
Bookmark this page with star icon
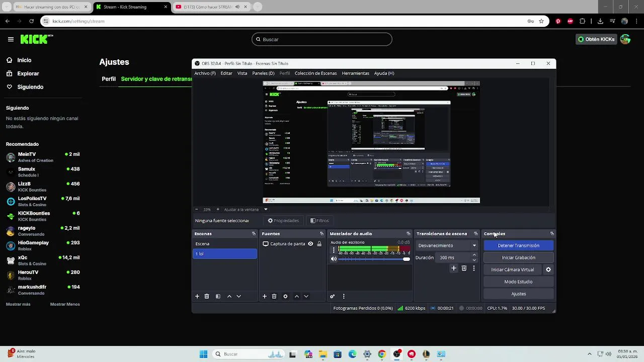(x=541, y=21)
